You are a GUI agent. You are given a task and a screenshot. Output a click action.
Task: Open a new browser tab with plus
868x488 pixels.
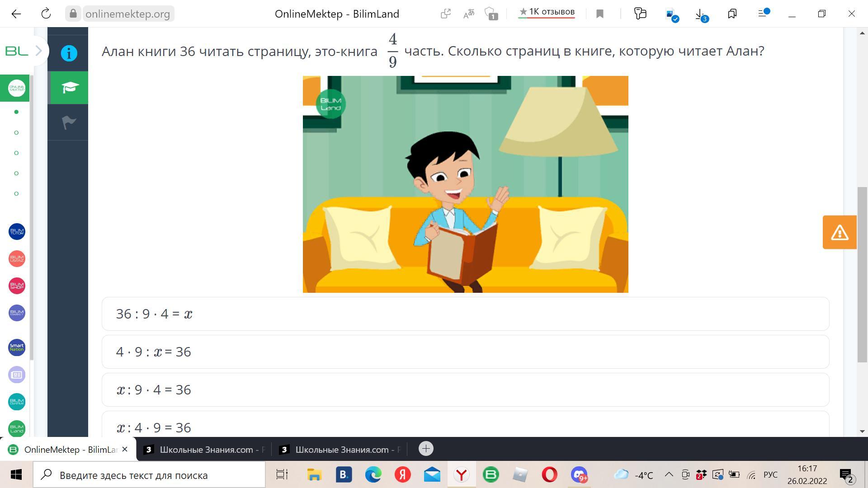coord(426,449)
